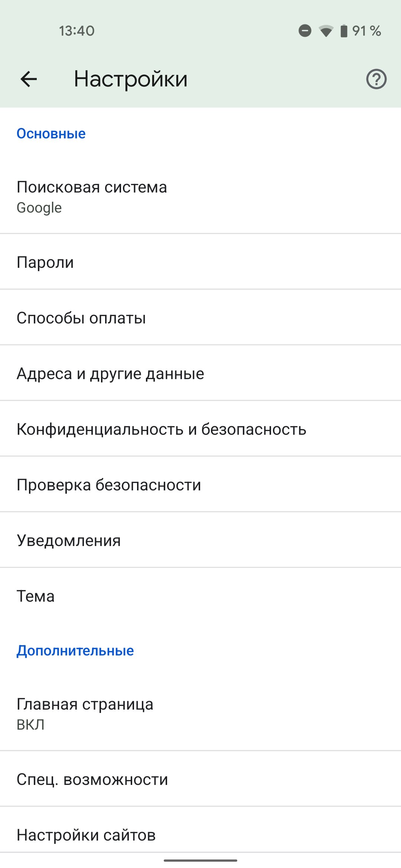The height and width of the screenshot is (868, 401).
Task: Tap the battery status icon
Action: click(x=344, y=31)
